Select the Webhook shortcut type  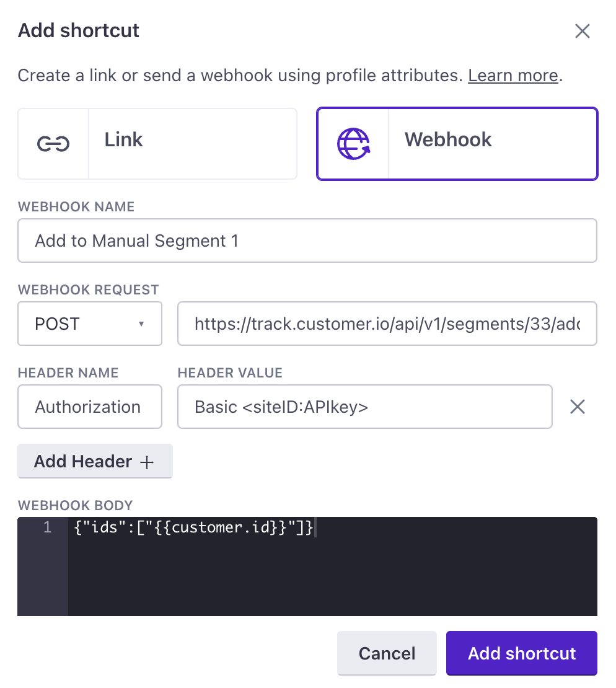[x=457, y=144]
